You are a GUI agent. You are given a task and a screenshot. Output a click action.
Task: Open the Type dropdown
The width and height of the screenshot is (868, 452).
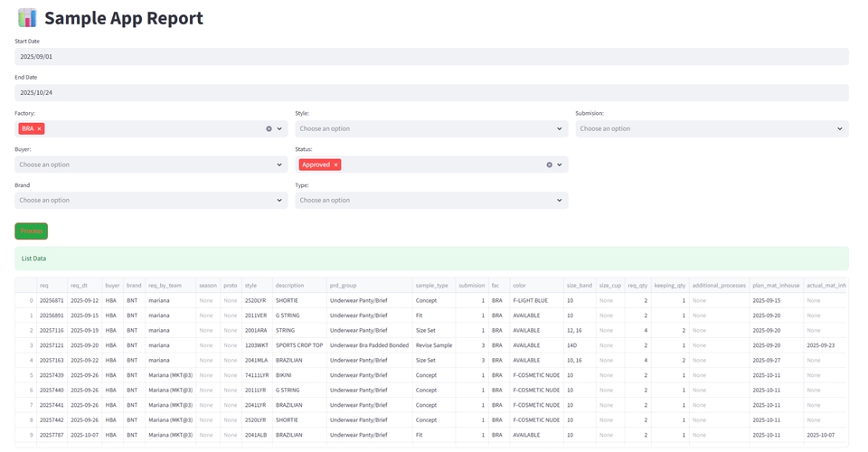tap(430, 201)
